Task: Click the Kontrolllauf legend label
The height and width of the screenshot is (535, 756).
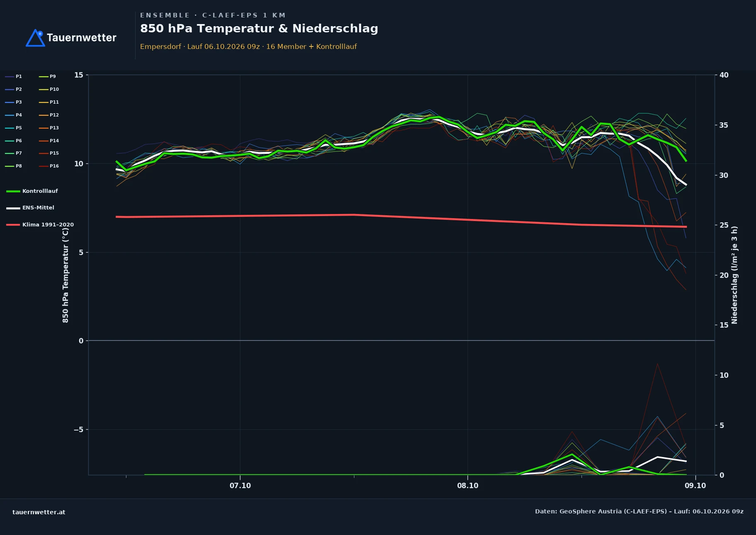Action: coord(40,191)
